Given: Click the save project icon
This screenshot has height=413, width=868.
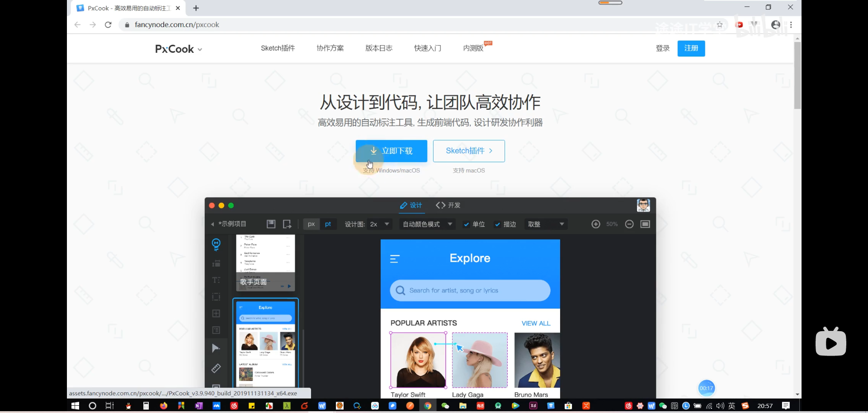Looking at the screenshot, I should tap(271, 224).
